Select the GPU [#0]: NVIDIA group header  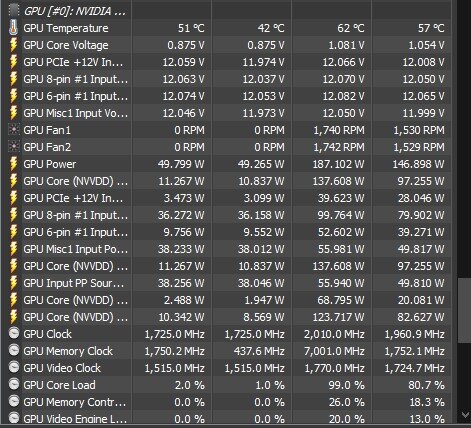[229, 11]
